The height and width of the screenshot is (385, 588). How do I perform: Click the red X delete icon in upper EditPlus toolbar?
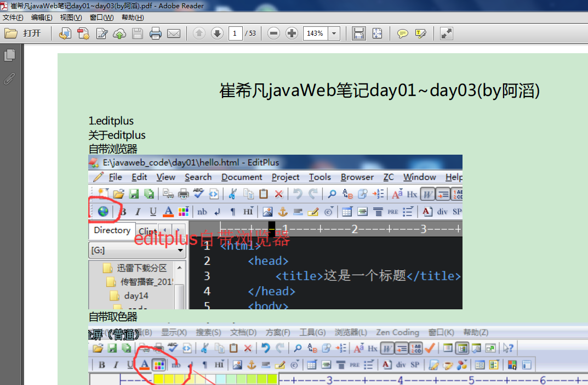[278, 194]
